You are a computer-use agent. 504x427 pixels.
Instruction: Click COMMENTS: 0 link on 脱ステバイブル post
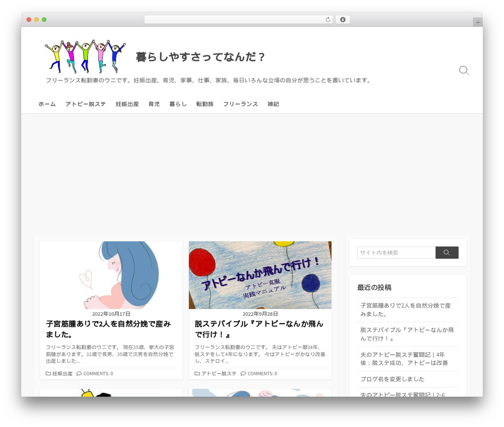262,373
